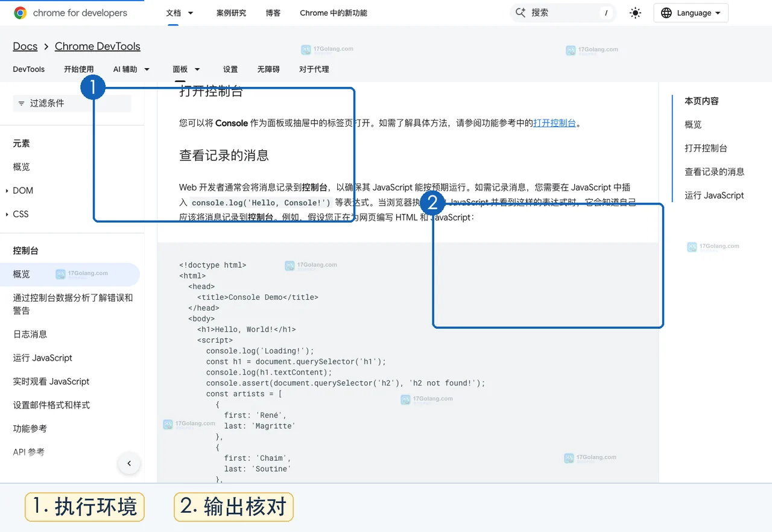Jump to 查看记录的消息 in 本页内容

[x=715, y=172]
